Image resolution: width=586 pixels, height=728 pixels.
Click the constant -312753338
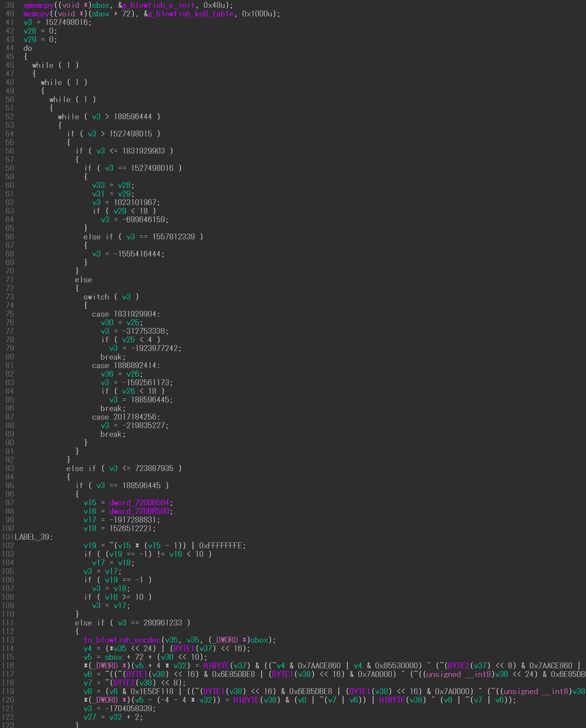point(143,331)
